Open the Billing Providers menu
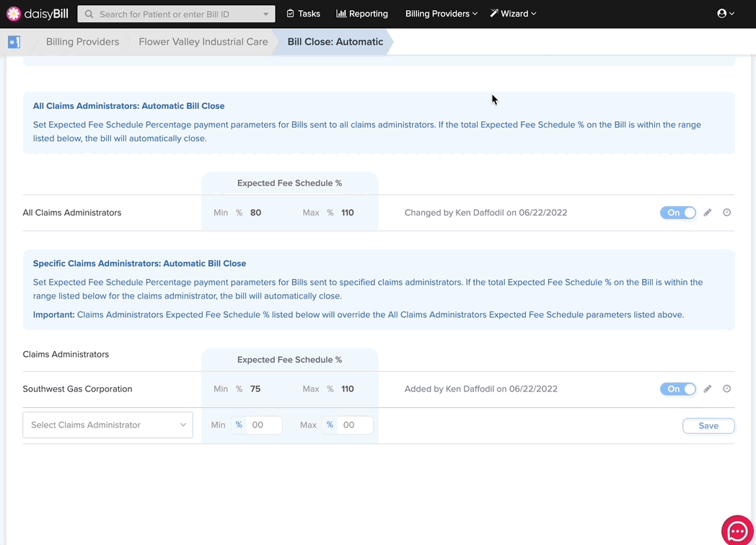Screen dimensions: 756x545 (441, 14)
